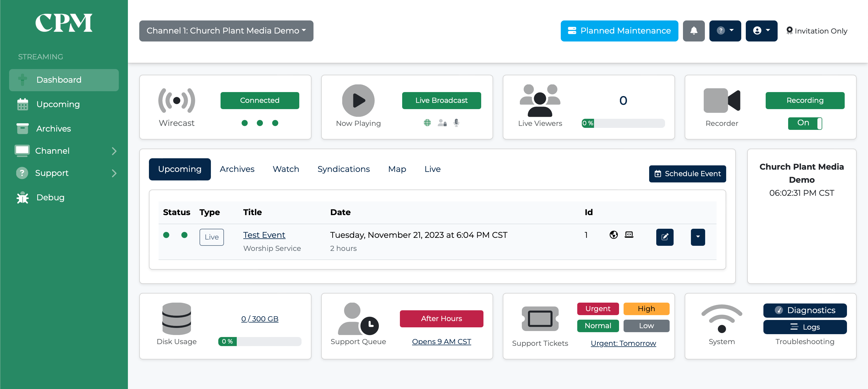Image resolution: width=868 pixels, height=389 pixels.
Task: Click the Disk Usage database icon
Action: pos(176,319)
